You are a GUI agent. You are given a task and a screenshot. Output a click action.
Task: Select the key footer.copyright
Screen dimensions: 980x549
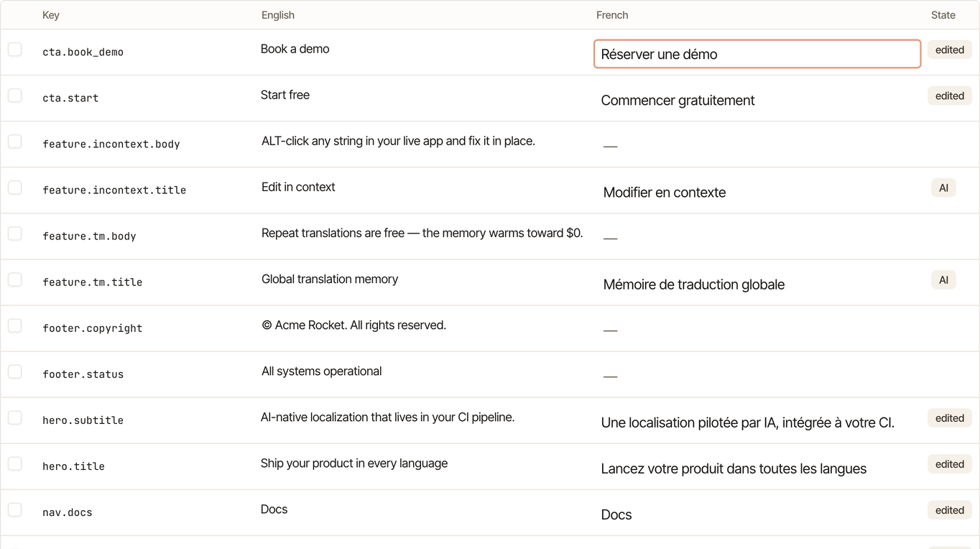(92, 328)
